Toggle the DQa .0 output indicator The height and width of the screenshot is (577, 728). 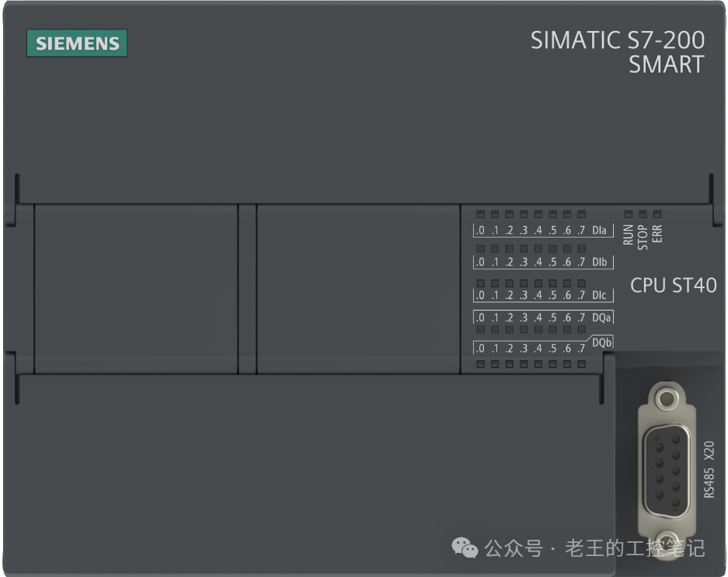480,328
